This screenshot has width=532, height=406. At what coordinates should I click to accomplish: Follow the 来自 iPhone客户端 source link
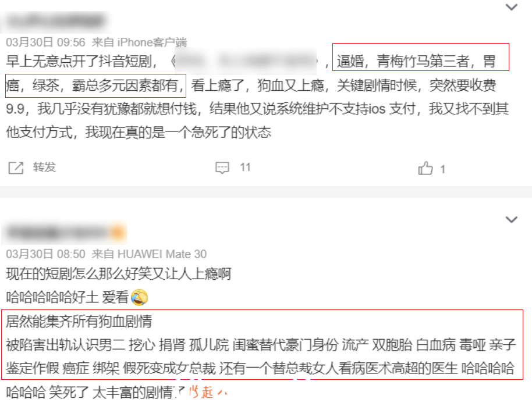pyautogui.click(x=140, y=42)
